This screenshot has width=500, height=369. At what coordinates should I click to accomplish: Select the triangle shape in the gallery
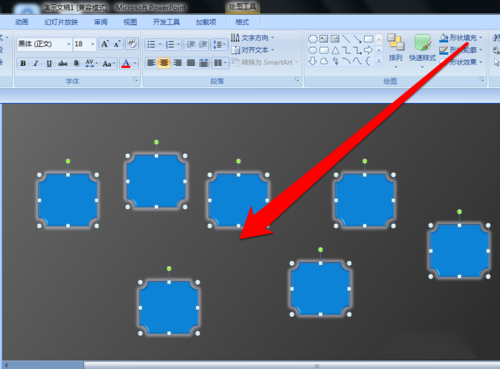336,50
